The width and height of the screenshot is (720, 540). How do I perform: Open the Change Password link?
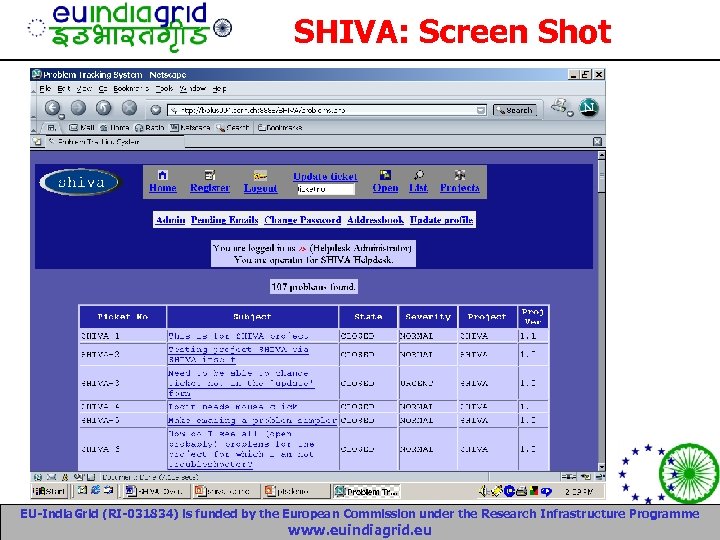click(303, 220)
